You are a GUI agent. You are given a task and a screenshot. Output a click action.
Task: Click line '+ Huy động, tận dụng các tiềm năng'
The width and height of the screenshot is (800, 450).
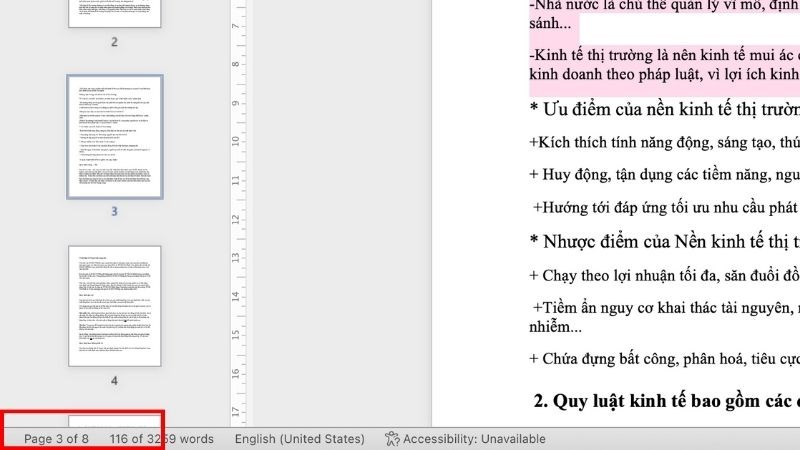click(665, 174)
